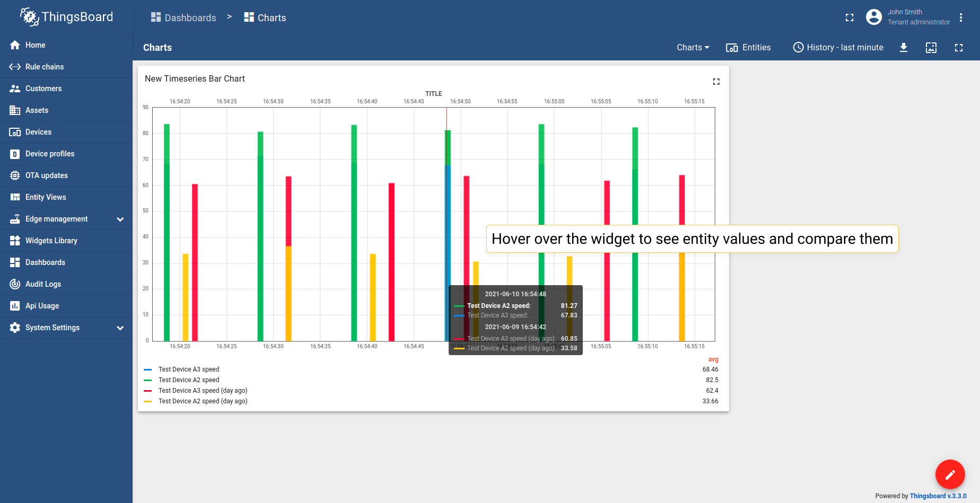The width and height of the screenshot is (980, 503).
Task: Open the dashboard image export icon
Action: point(931,48)
